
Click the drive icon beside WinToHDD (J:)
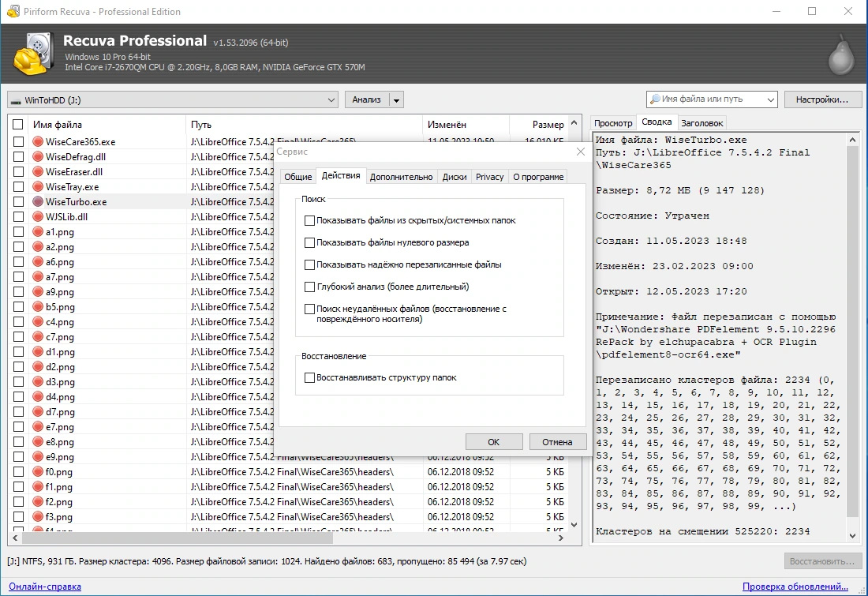point(16,100)
